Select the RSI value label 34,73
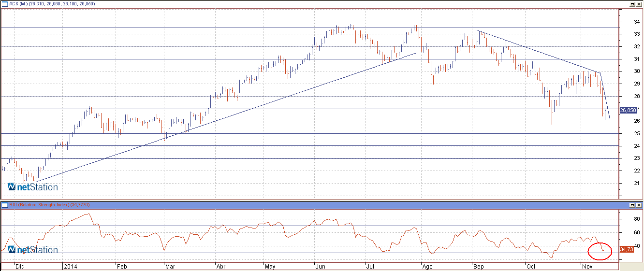Image resolution: width=644 pixels, height=271 pixels. pyautogui.click(x=626, y=249)
